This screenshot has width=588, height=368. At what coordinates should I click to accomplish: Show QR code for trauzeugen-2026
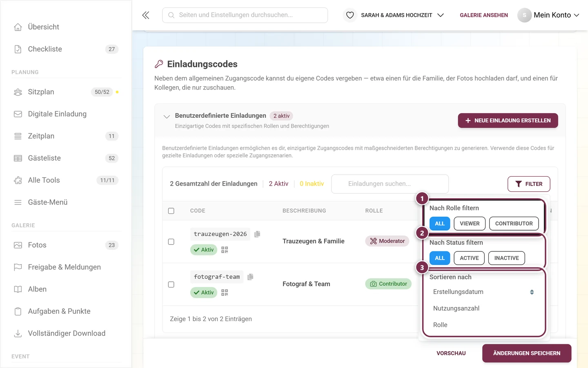[225, 250]
